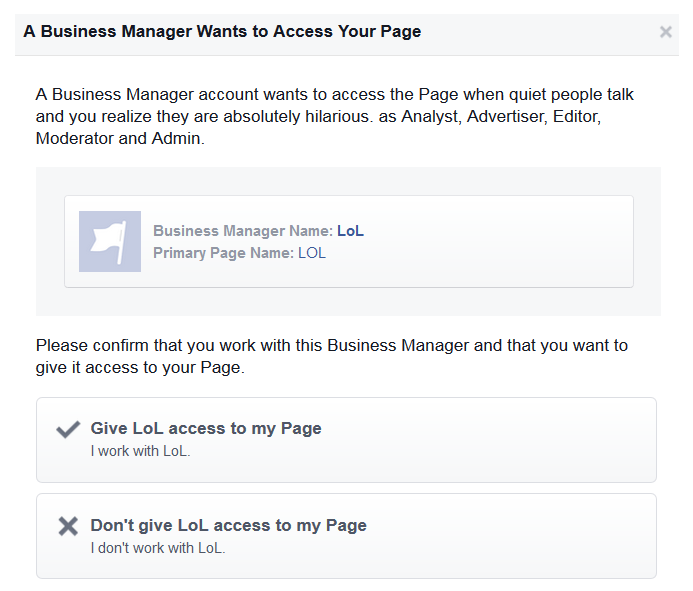Click the 'Primary Page Name:' label
This screenshot has height=591, width=693.
[223, 253]
